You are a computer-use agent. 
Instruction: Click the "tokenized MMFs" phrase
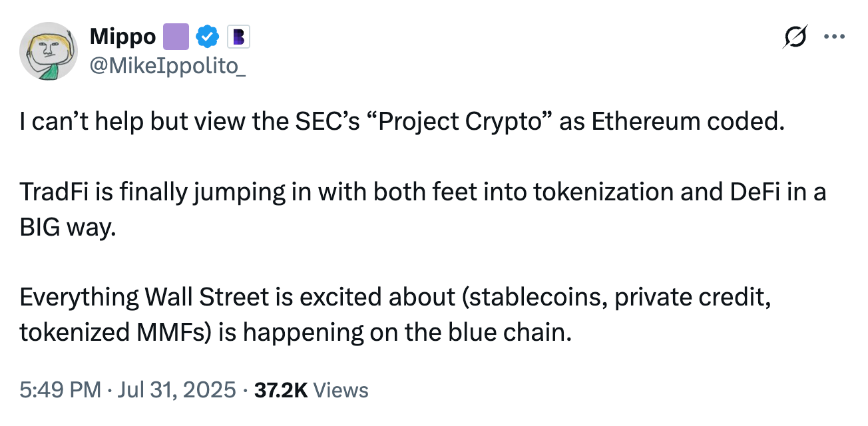click(x=111, y=332)
